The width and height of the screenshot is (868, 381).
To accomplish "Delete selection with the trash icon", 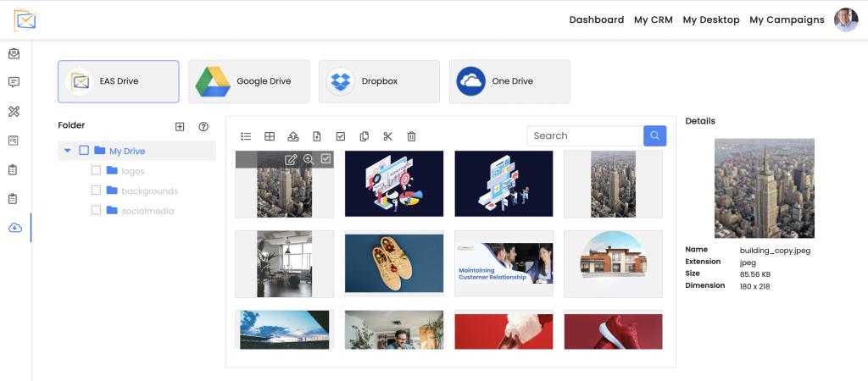I will point(412,136).
